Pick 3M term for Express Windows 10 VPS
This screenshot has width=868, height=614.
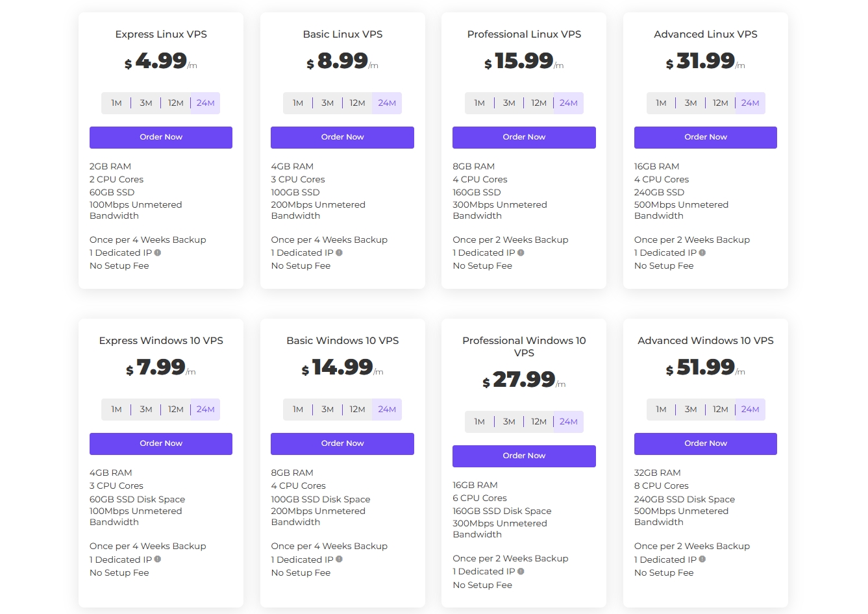point(146,410)
